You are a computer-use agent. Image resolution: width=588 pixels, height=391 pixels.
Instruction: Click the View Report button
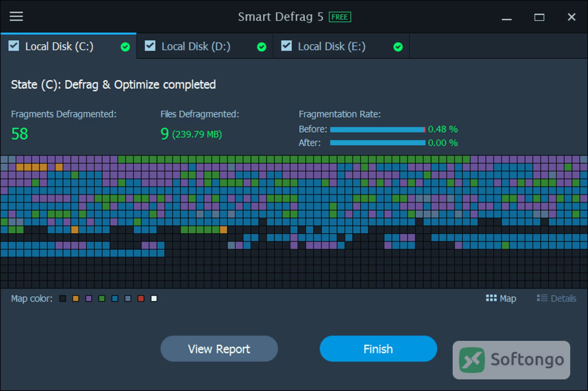coord(219,349)
